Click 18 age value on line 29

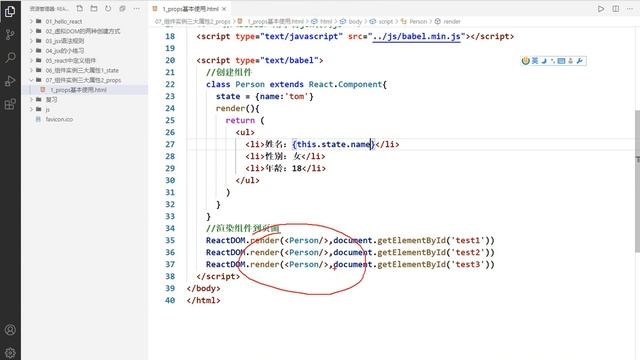pos(297,168)
